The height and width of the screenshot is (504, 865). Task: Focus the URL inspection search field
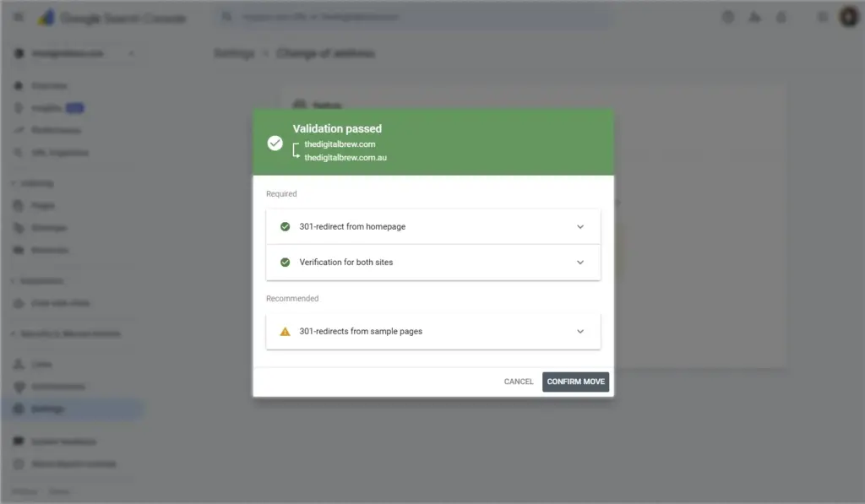coord(412,17)
